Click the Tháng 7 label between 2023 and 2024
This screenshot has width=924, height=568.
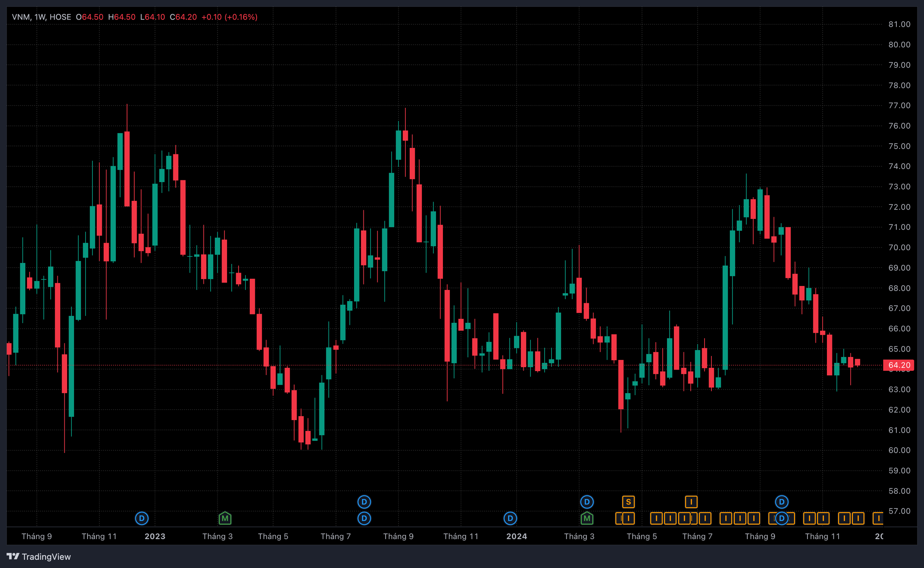[335, 537]
